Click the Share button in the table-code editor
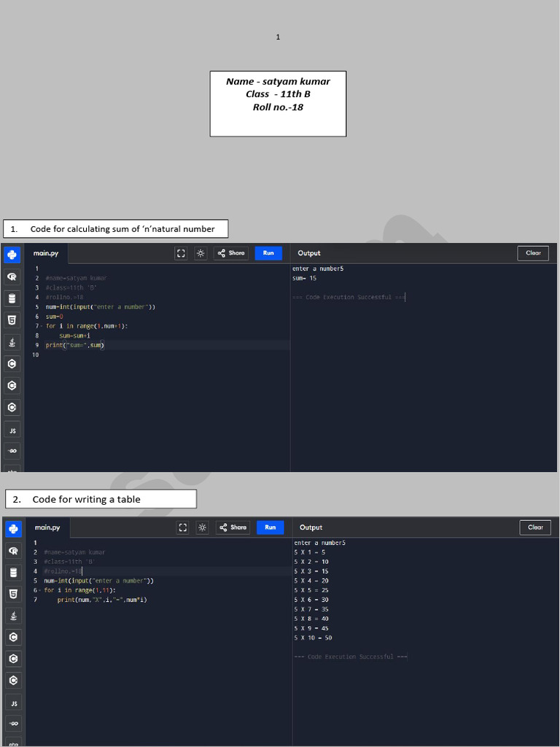Screen dimensions: 560x747 [233, 527]
